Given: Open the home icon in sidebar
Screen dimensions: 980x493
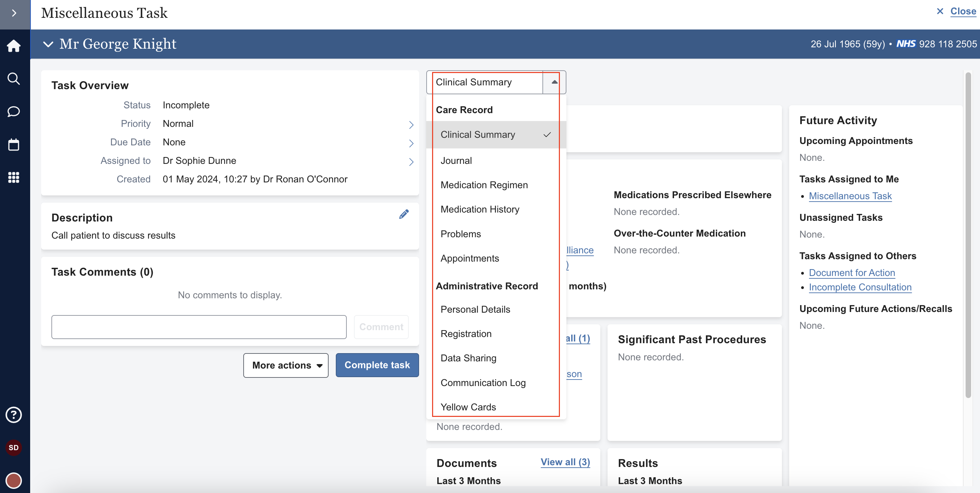Looking at the screenshot, I should (14, 46).
